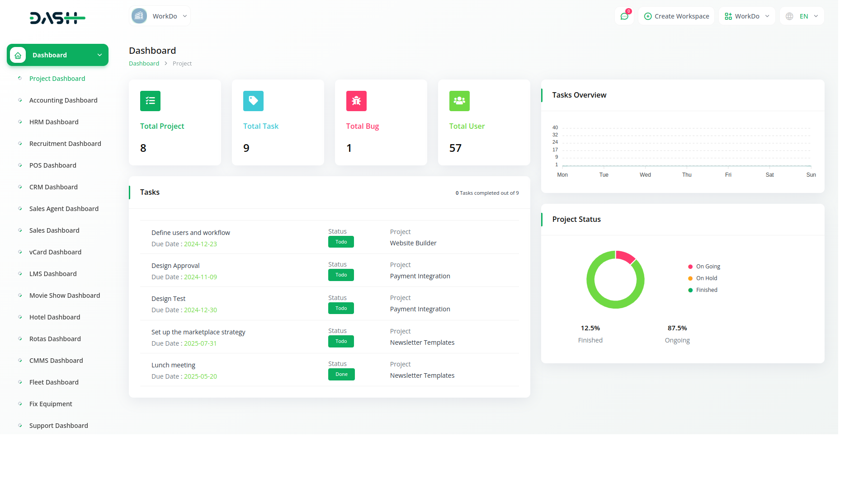
Task: Go to CRM Dashboard in sidebar
Action: click(x=53, y=187)
